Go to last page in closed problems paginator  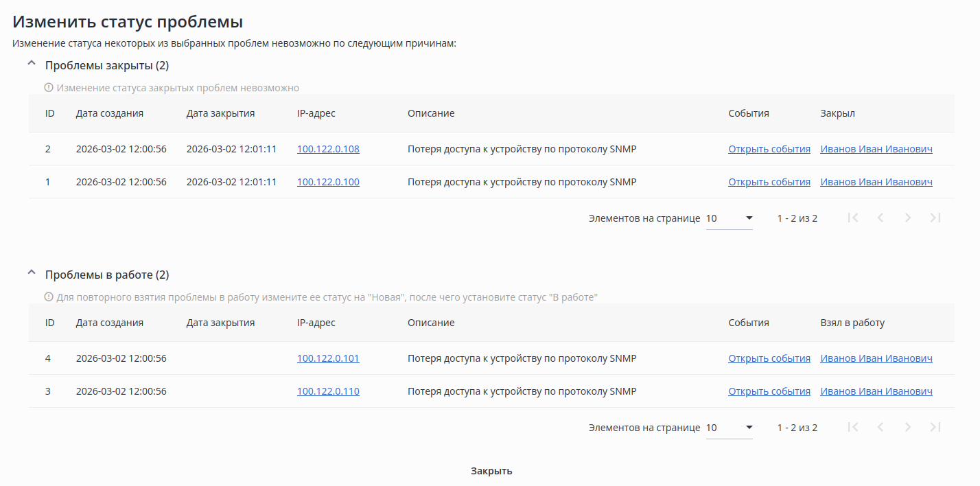[935, 218]
